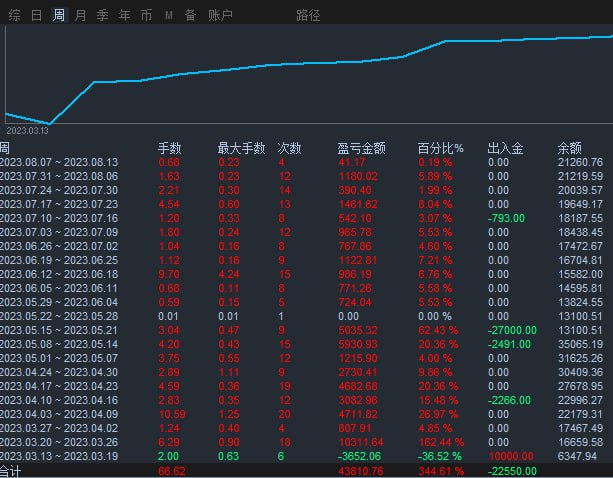Switch to the 综 summary tab

click(x=14, y=15)
